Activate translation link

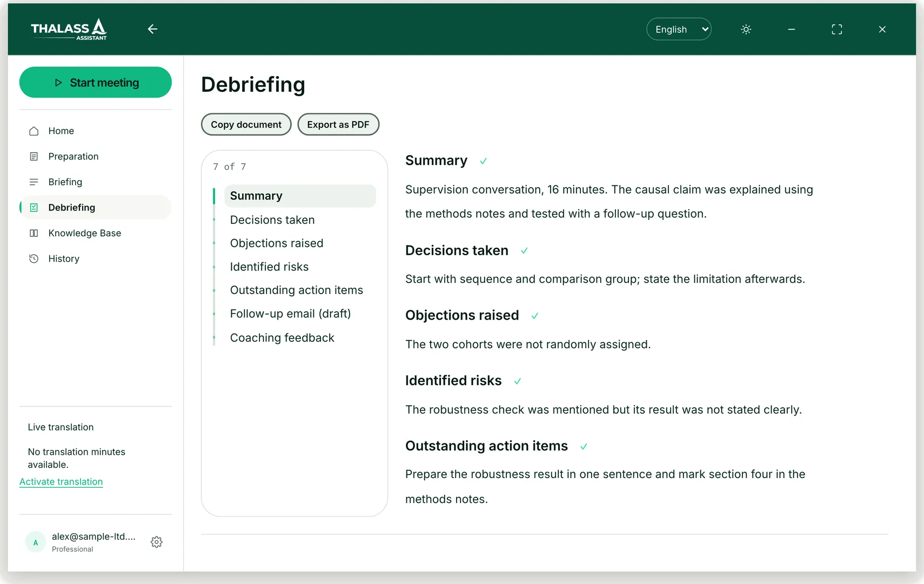point(61,482)
